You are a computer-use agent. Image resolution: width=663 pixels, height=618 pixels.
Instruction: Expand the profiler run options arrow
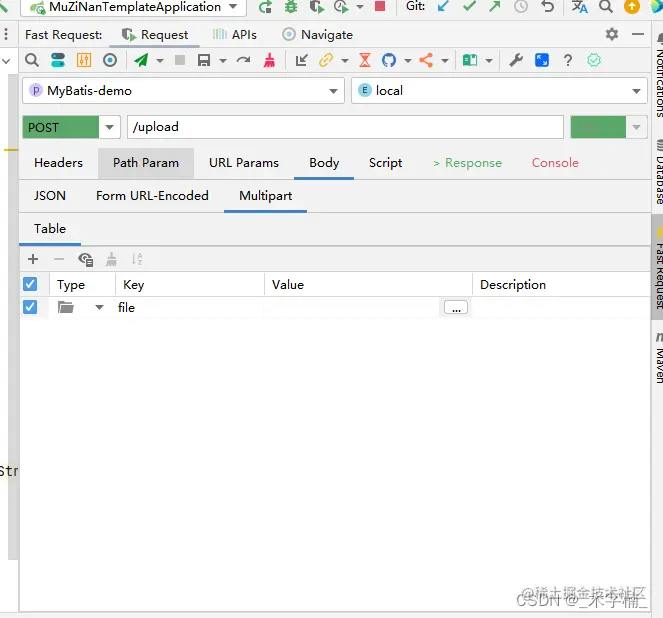pyautogui.click(x=360, y=7)
